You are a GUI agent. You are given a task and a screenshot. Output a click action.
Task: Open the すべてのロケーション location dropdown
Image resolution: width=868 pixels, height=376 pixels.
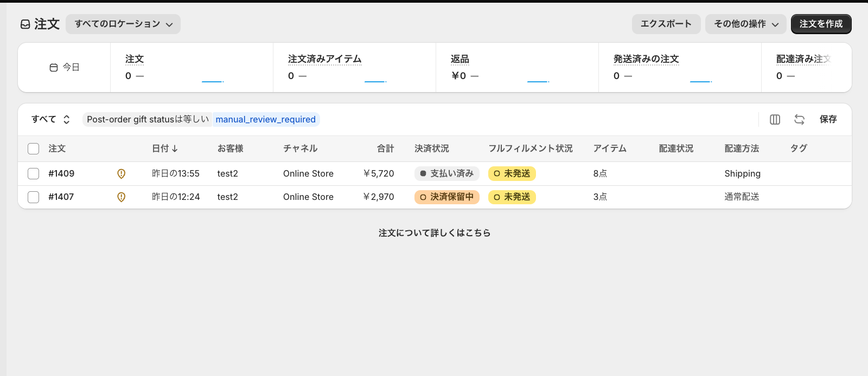[123, 24]
